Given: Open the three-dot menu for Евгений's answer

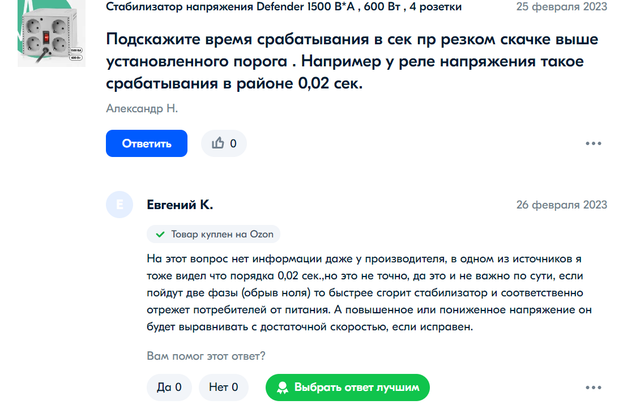Looking at the screenshot, I should 593,387.
